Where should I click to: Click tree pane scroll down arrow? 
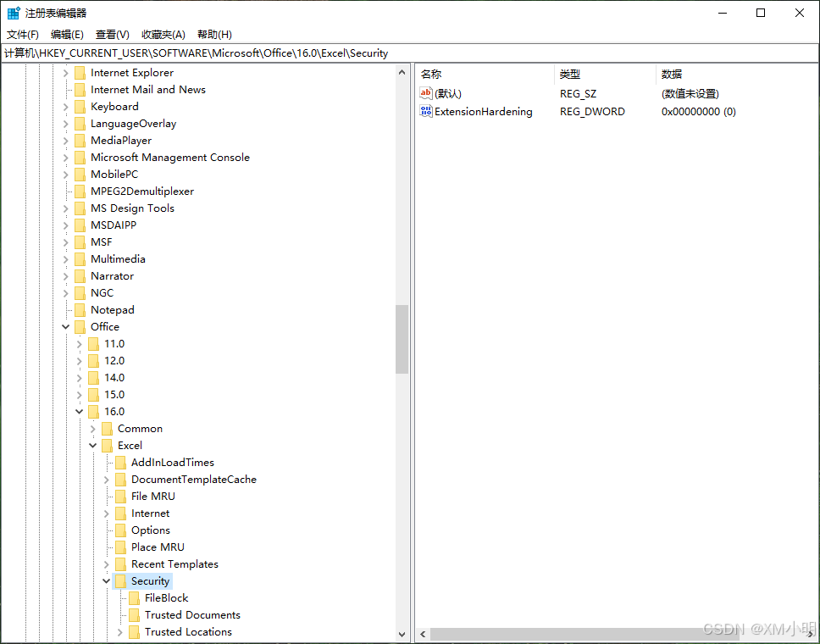click(x=402, y=635)
